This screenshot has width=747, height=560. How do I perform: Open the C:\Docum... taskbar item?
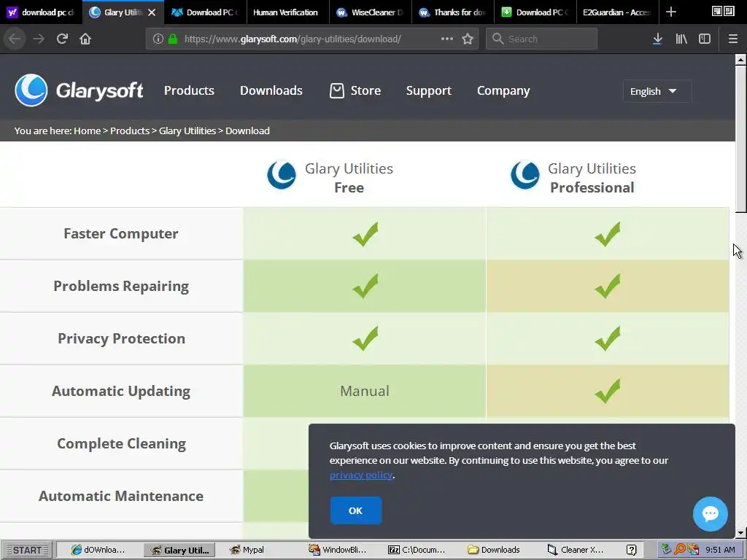(x=417, y=550)
